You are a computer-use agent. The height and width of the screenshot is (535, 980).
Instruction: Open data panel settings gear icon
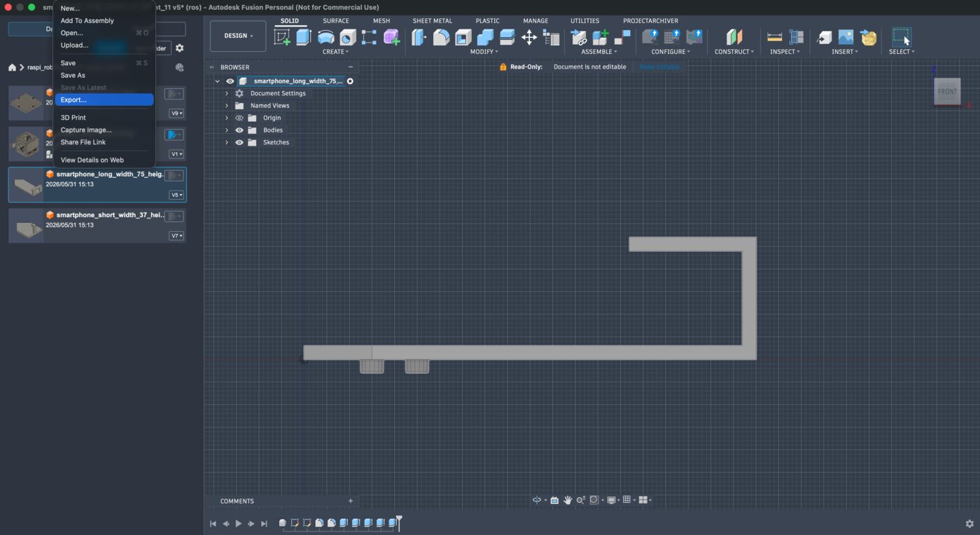tap(180, 48)
